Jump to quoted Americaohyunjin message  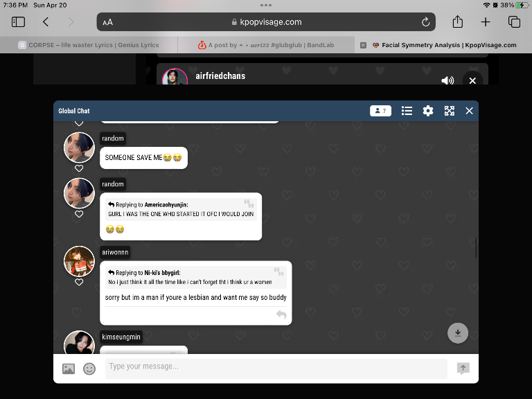181,209
